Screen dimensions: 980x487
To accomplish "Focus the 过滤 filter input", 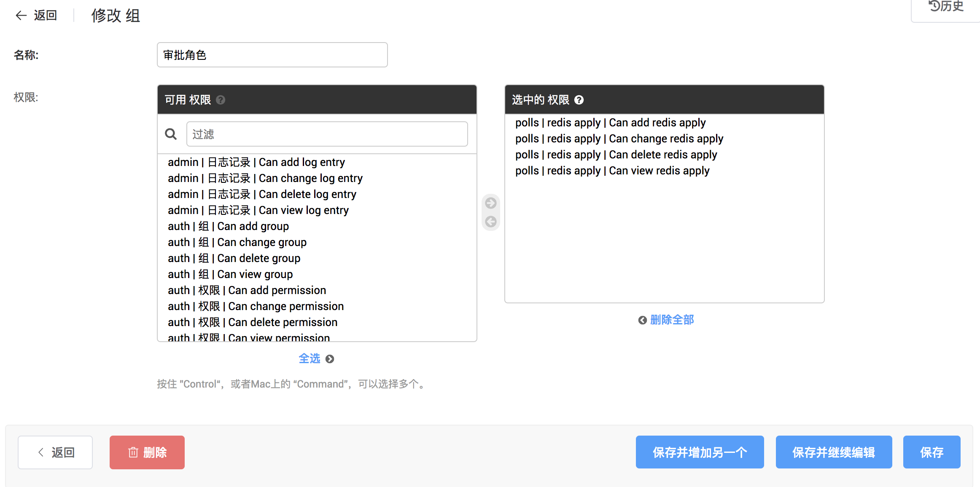I will (x=327, y=134).
